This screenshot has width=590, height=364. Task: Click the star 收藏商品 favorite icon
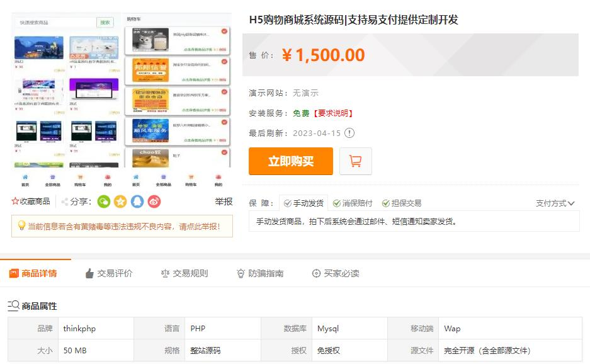(15, 202)
